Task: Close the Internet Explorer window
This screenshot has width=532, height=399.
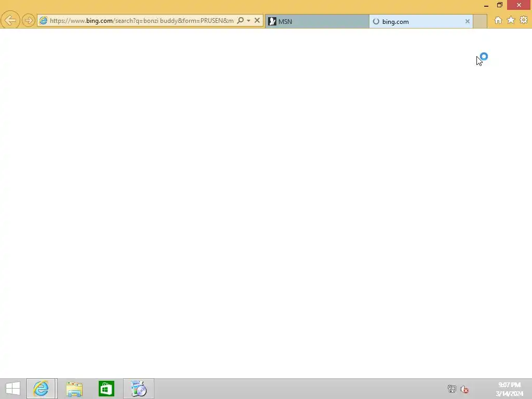Action: pos(519,5)
